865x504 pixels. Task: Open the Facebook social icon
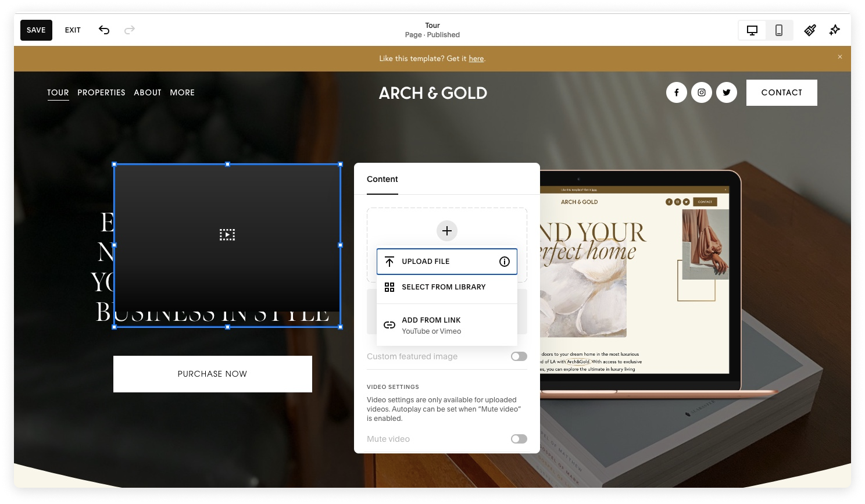click(x=676, y=92)
